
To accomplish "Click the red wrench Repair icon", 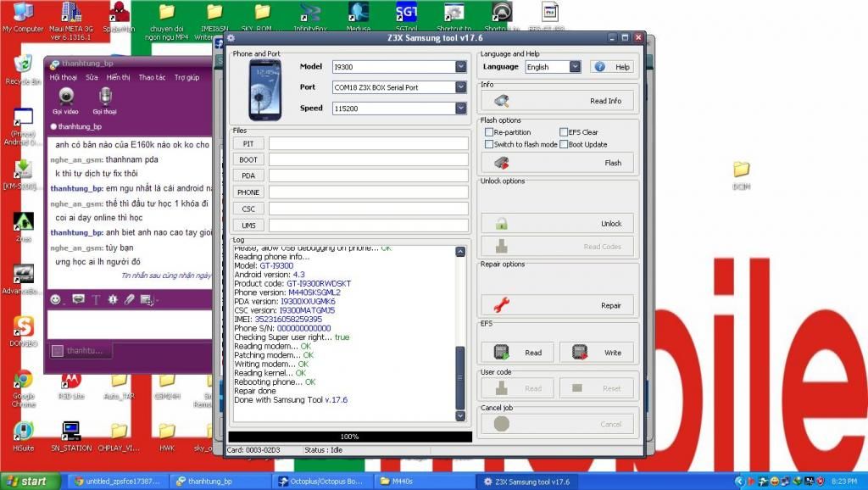I will coord(502,305).
